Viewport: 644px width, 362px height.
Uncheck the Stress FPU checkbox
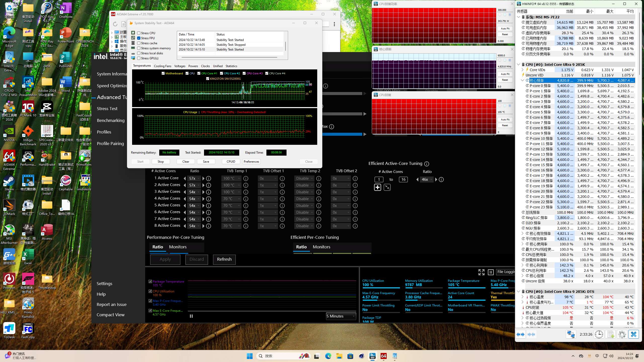(x=139, y=38)
